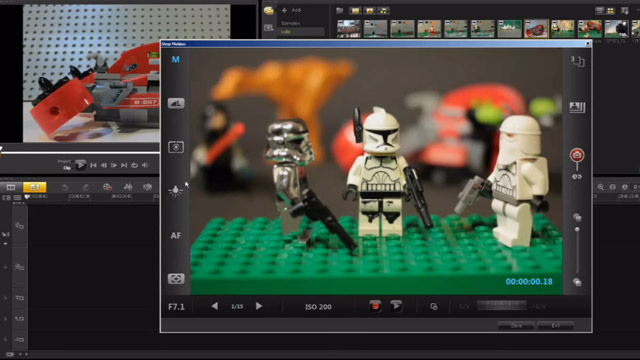Switch to the yellow Timeline View tab
Screen dimensions: 640x360
[35, 187]
